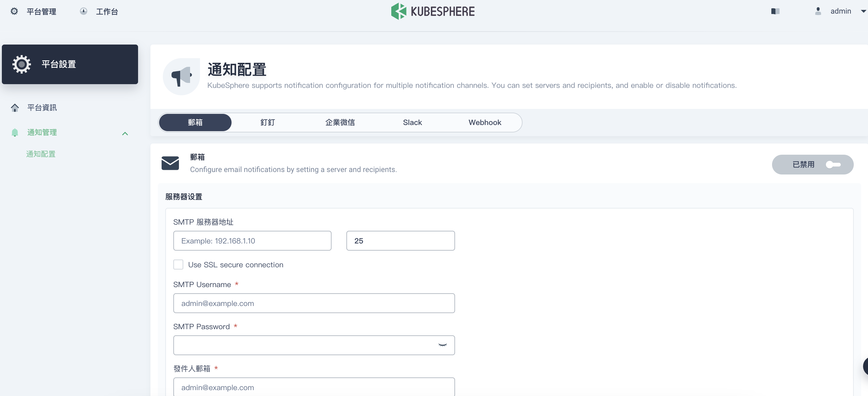868x396 pixels.
Task: Click the bell icon beside 通知管理
Action: 15,133
